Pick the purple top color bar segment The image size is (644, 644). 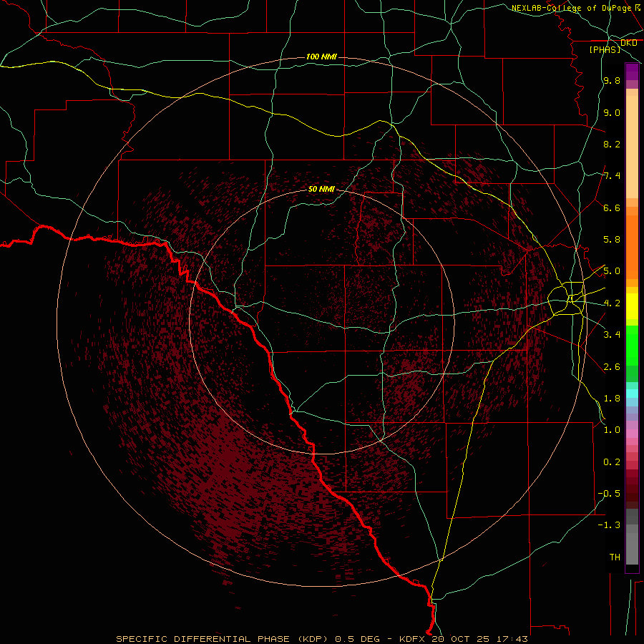(632, 72)
